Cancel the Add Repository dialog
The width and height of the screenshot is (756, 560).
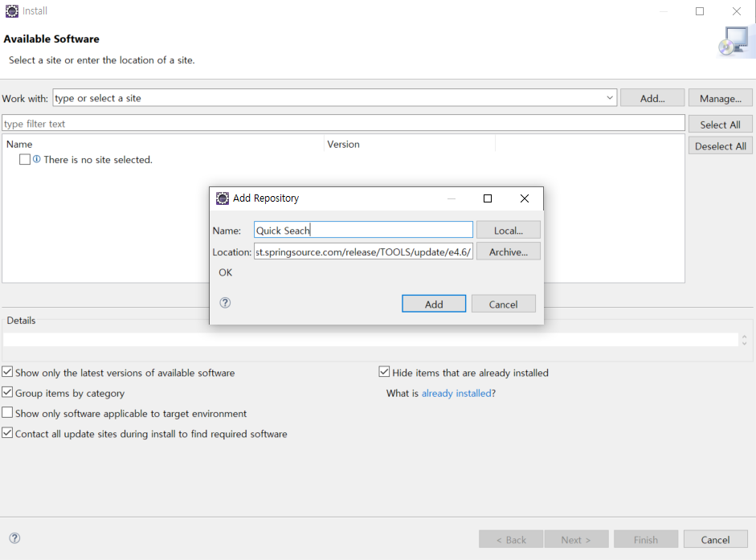[504, 304]
